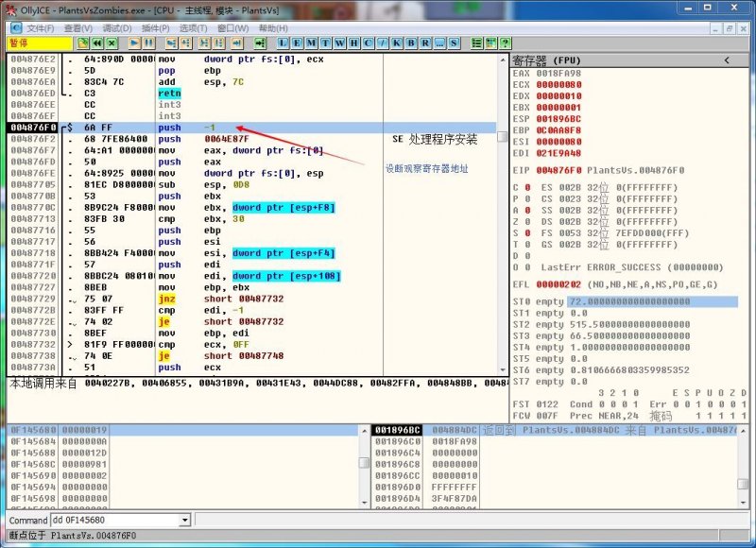Image resolution: width=756 pixels, height=548 pixels.
Task: Open the 插件(P) plugins menu
Action: coord(154,28)
